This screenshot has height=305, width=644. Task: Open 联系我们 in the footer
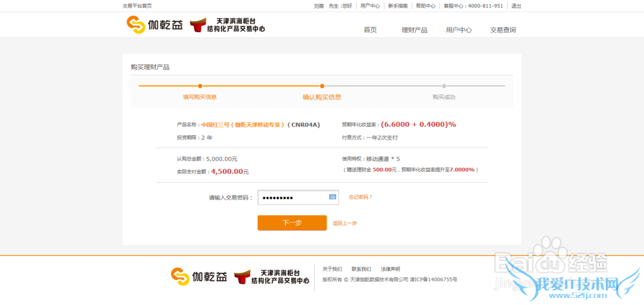point(361,269)
